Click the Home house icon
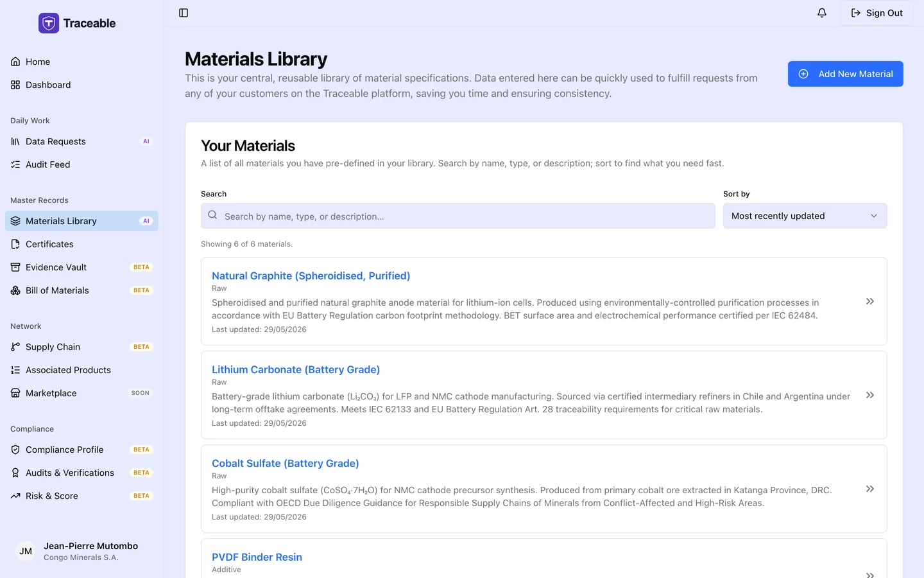The height and width of the screenshot is (578, 924). click(x=15, y=62)
